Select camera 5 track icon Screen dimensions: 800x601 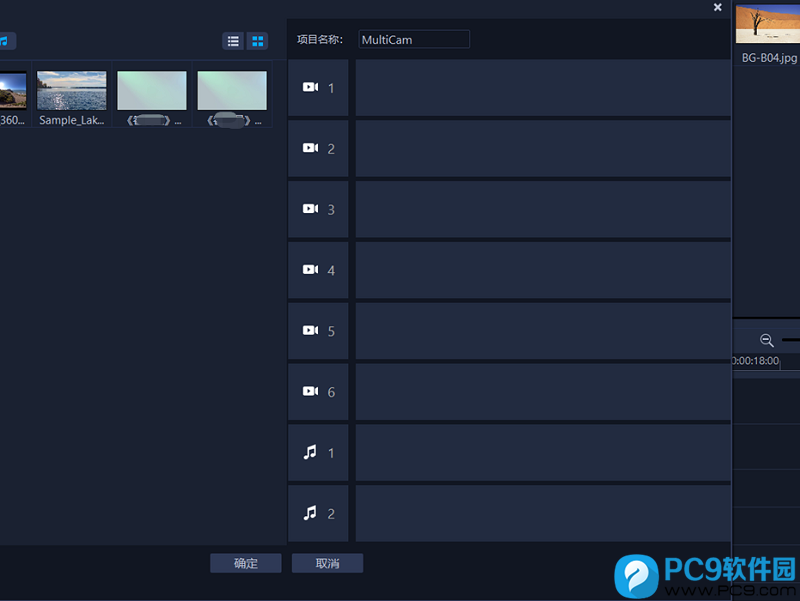pyautogui.click(x=310, y=330)
